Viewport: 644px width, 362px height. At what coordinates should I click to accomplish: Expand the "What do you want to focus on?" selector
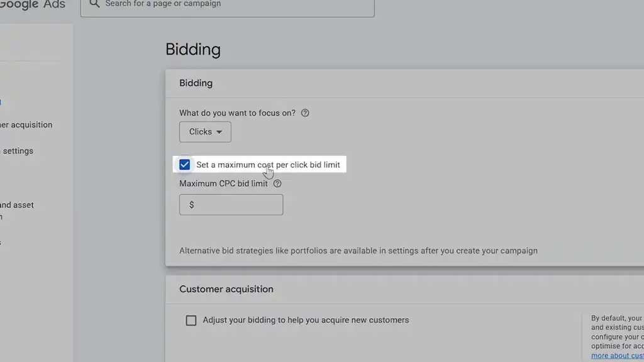tap(204, 132)
